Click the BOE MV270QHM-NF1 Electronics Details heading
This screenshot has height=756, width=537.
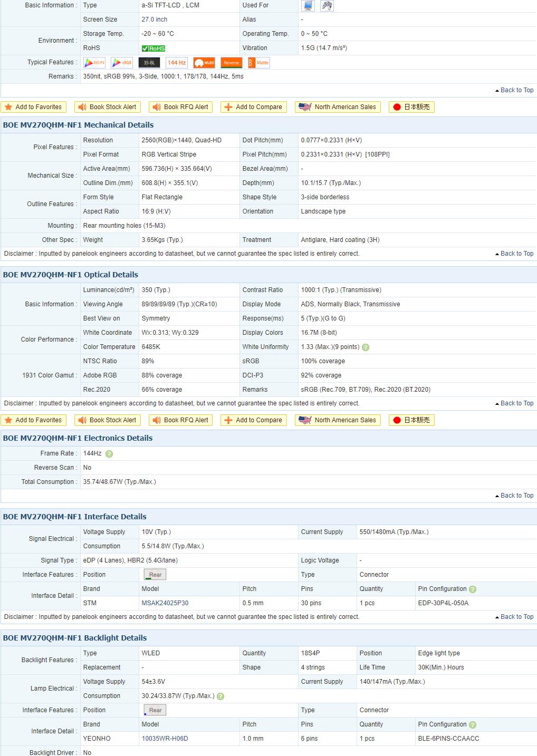[x=78, y=438]
